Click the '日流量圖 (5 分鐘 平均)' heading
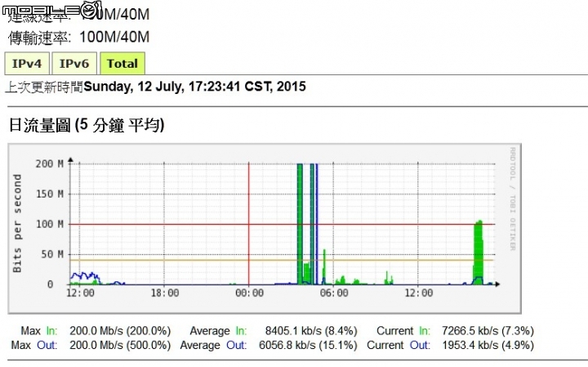This screenshot has height=367, width=588. pos(87,125)
